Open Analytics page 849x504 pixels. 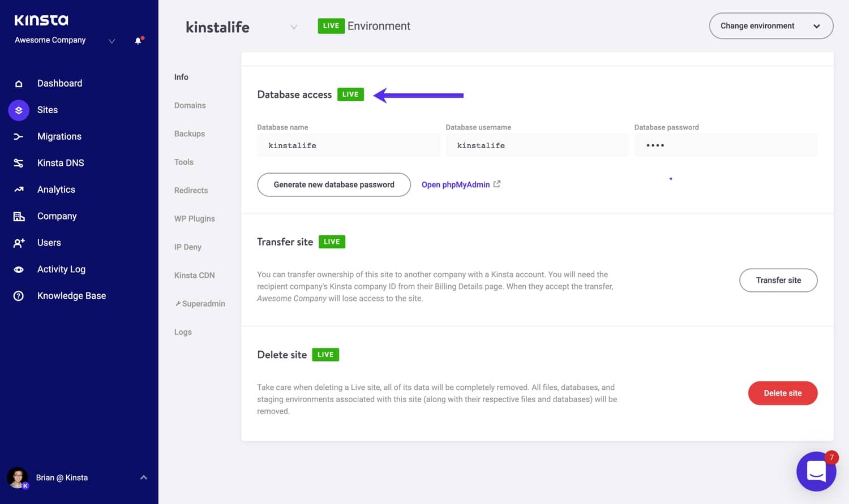[56, 189]
